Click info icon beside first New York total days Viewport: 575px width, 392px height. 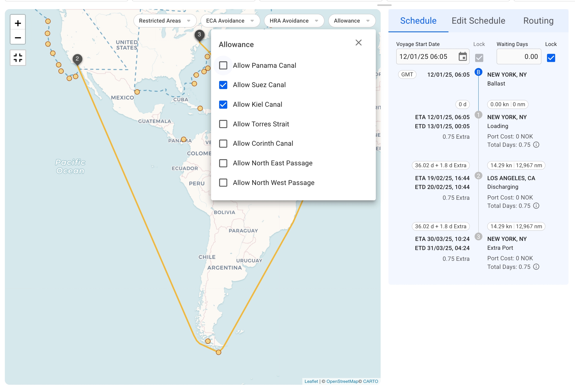point(536,145)
